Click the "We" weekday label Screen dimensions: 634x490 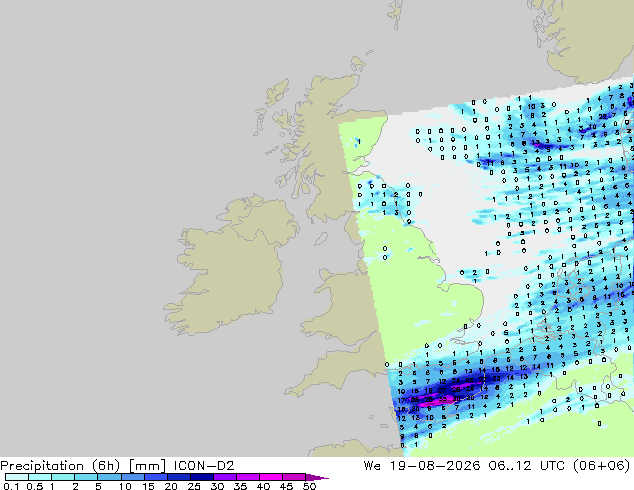click(x=372, y=466)
